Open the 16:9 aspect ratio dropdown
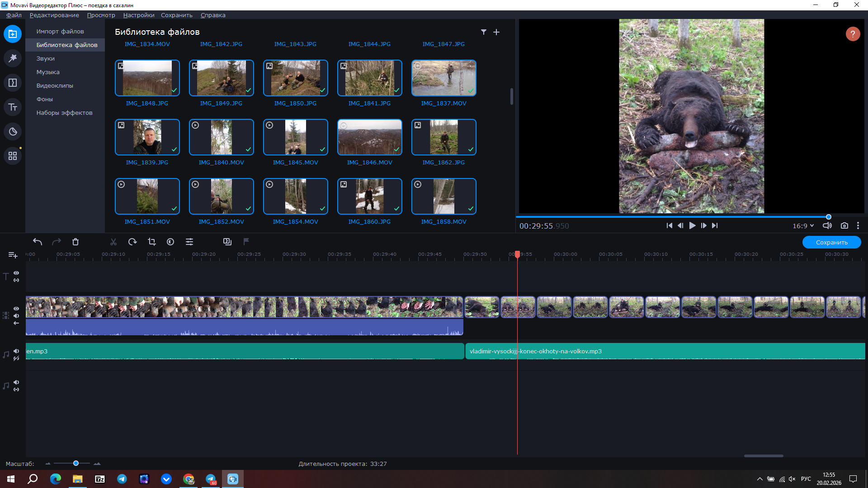This screenshot has width=868, height=488. click(x=803, y=226)
